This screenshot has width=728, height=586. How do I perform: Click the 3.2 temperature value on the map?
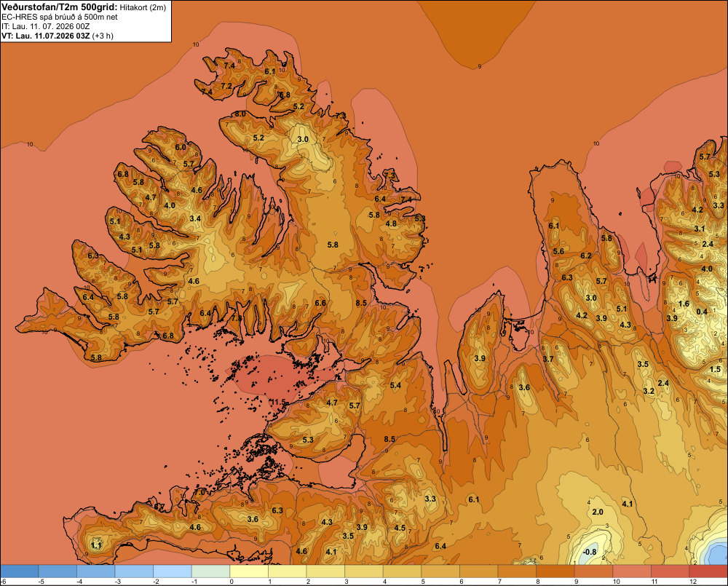649,391
